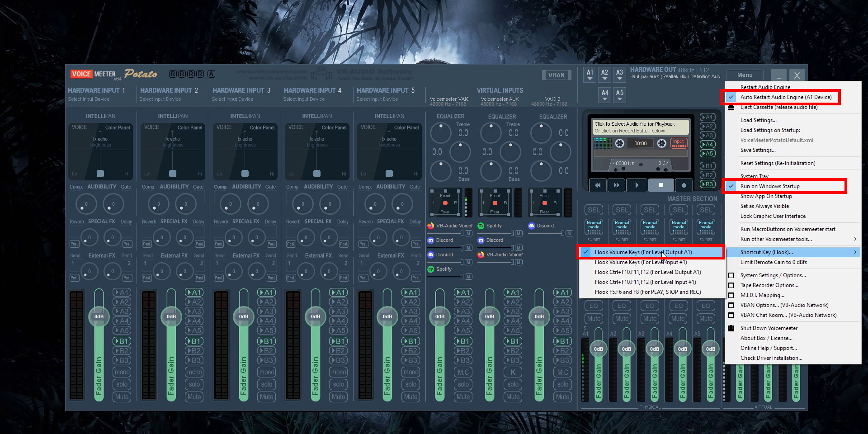Click the Shut Down Voicemeeter power icon
Viewport: 868px width, 434px height.
[x=731, y=328]
